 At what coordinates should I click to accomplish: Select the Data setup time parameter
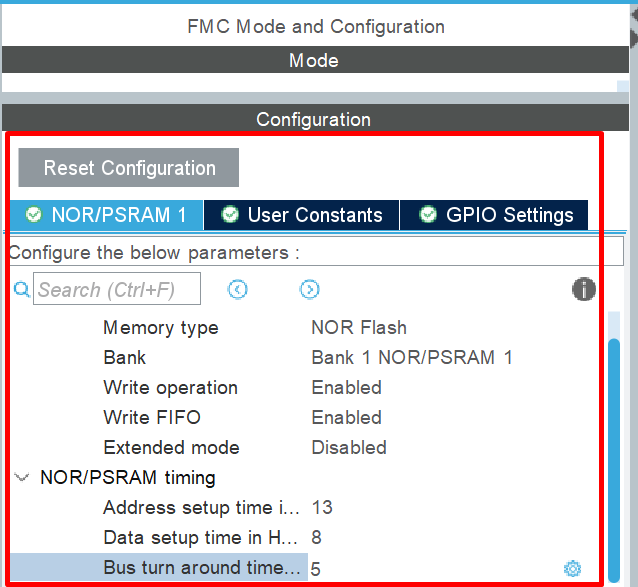(x=201, y=537)
